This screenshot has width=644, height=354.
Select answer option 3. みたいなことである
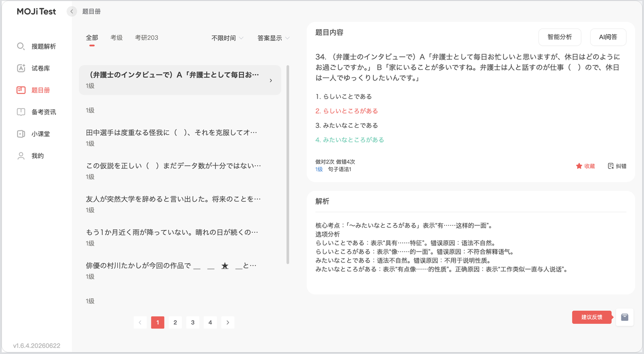point(347,126)
